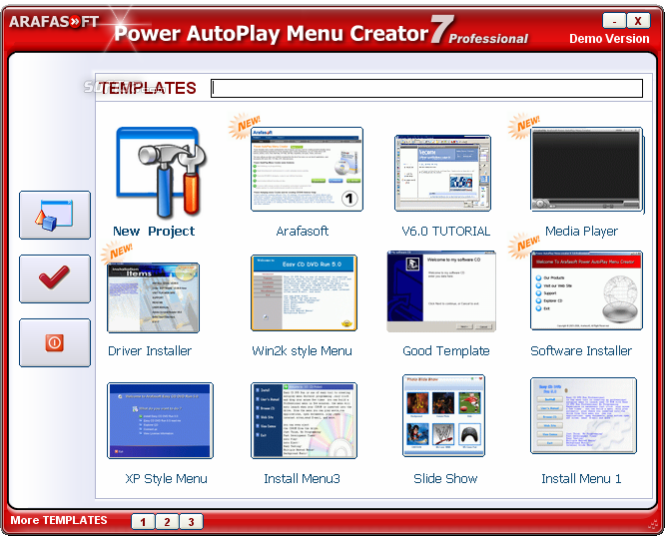The width and height of the screenshot is (665, 536).
Task: Go to templates page 3
Action: click(191, 522)
